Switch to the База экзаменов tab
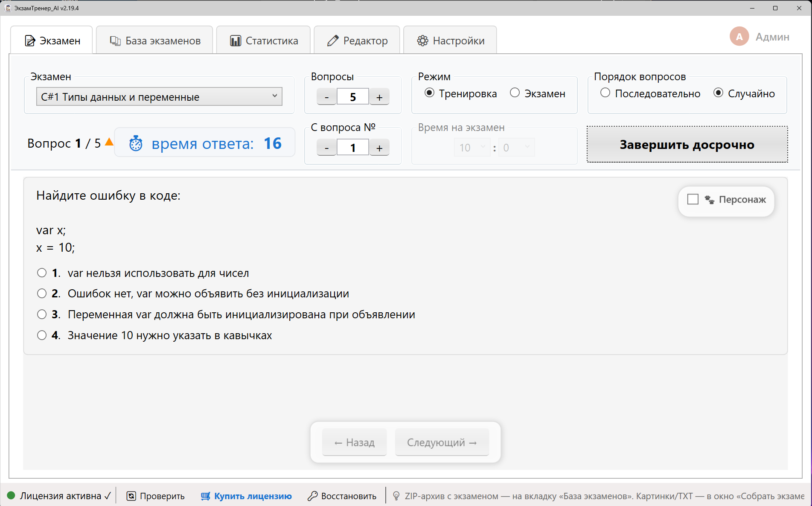This screenshot has height=506, width=812. point(154,41)
